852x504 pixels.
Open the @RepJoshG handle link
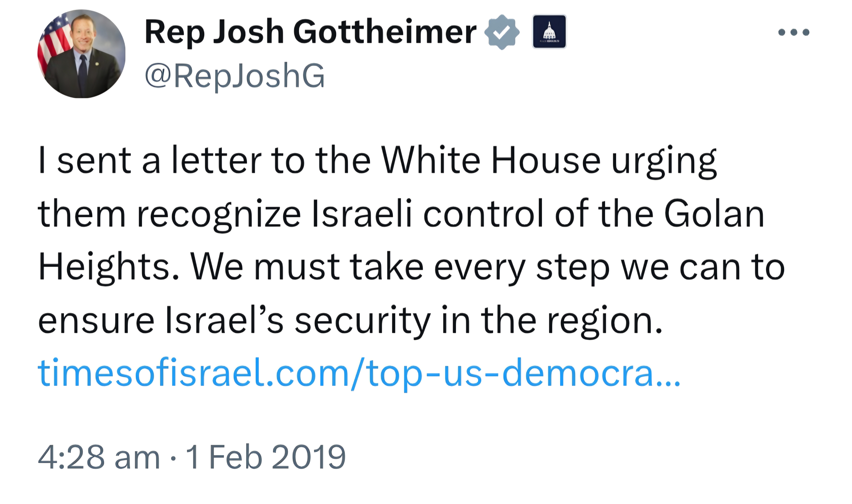(x=235, y=76)
